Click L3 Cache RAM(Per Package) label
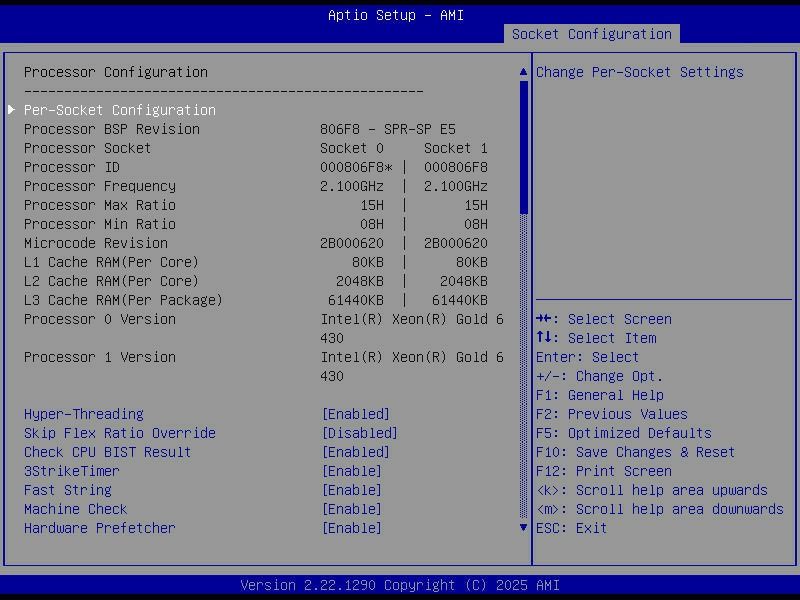 pos(123,300)
